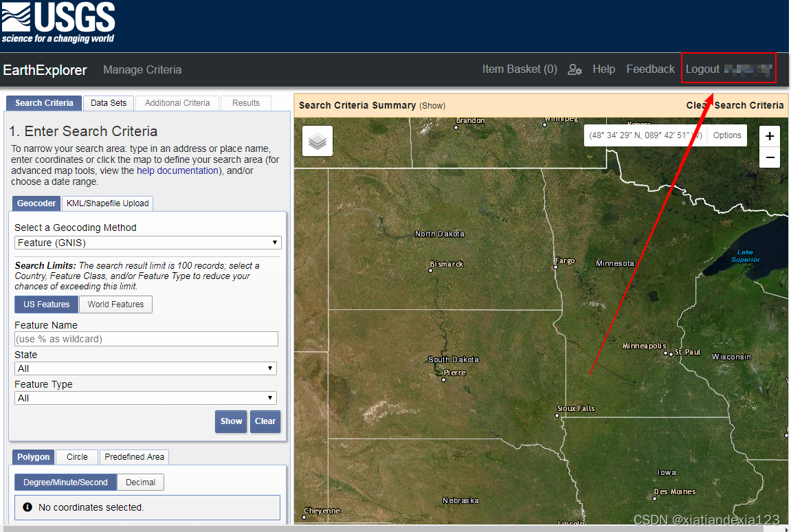The width and height of the screenshot is (791, 532).
Task: Click the Brandon label on the map
Action: pos(470,121)
